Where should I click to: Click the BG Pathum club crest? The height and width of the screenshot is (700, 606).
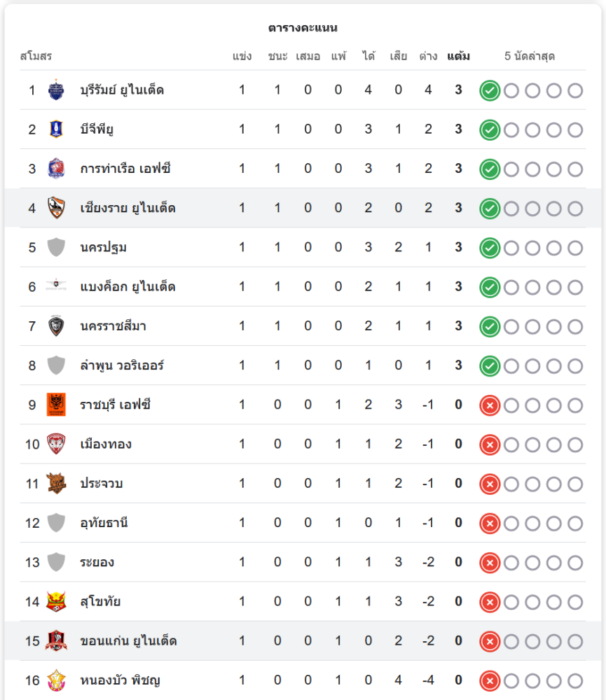coord(56,129)
